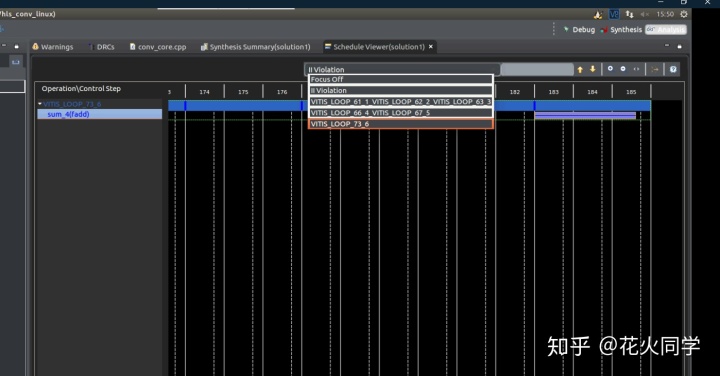This screenshot has width=720, height=376.
Task: Click control step 182 header
Action: (515, 92)
